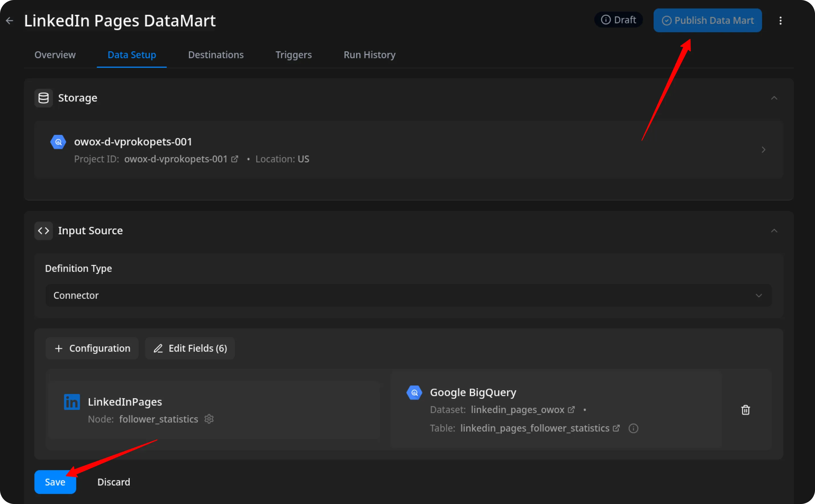Open follower_statistics table external link icon
The height and width of the screenshot is (504, 815).
click(616, 428)
